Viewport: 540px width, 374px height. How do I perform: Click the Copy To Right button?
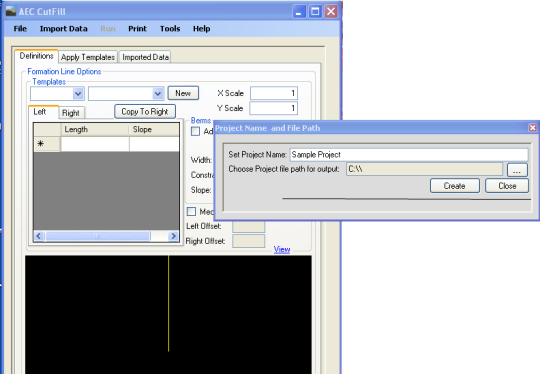point(145,112)
